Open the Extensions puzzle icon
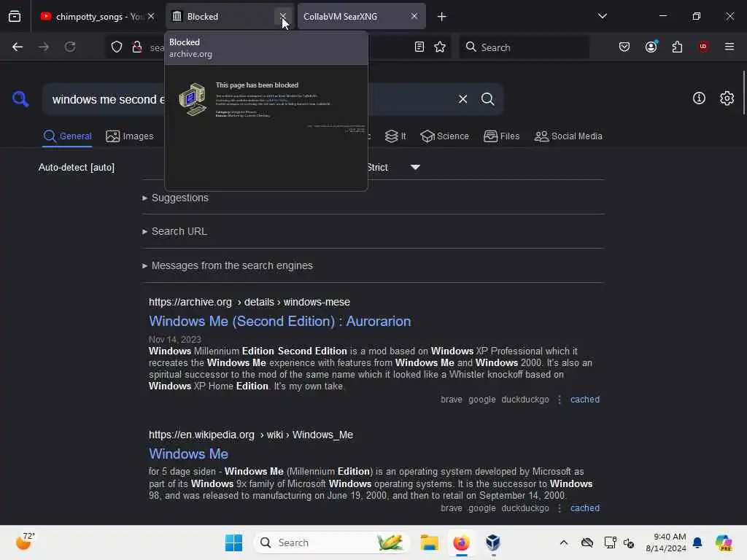This screenshot has width=747, height=560. [x=677, y=47]
